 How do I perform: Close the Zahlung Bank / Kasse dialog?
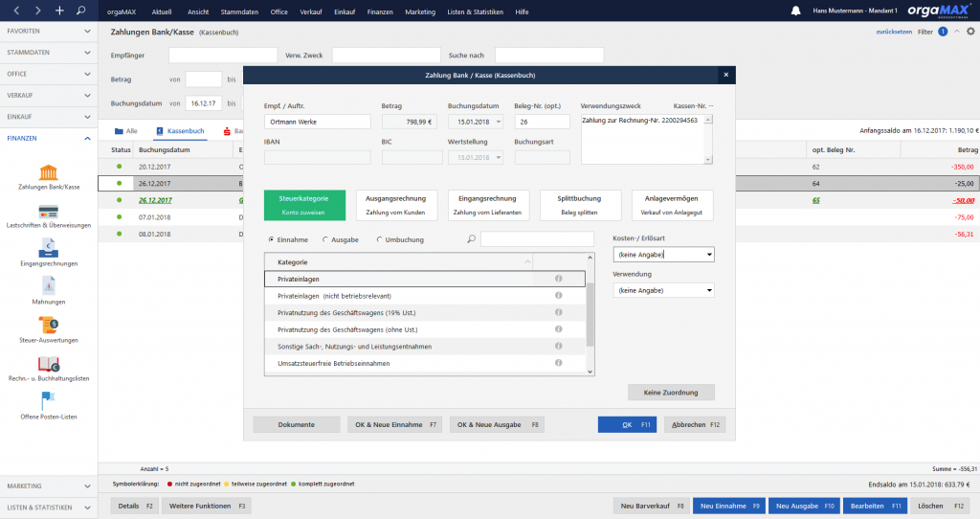pos(725,75)
